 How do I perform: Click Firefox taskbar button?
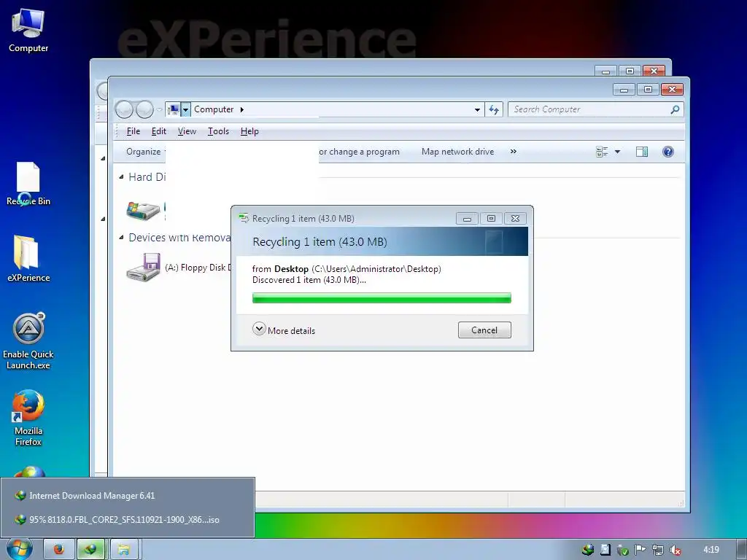click(58, 549)
